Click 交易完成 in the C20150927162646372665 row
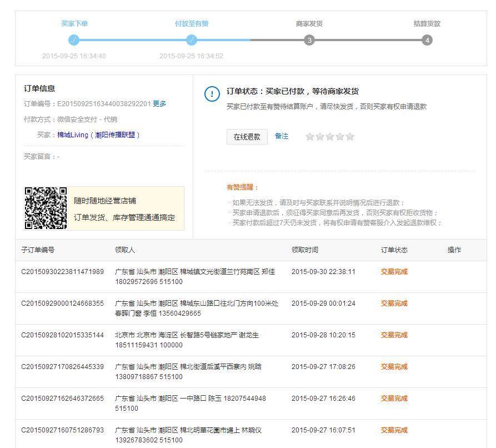 [x=394, y=399]
